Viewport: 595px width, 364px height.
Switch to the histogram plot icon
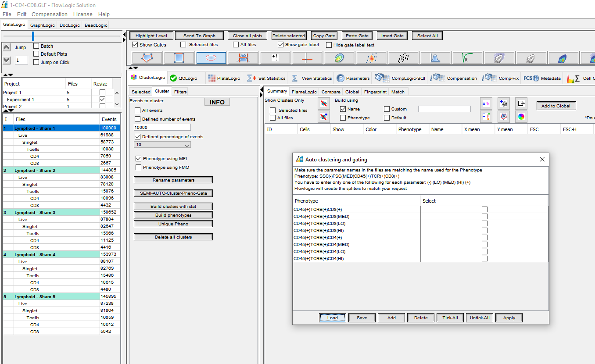pos(435,58)
